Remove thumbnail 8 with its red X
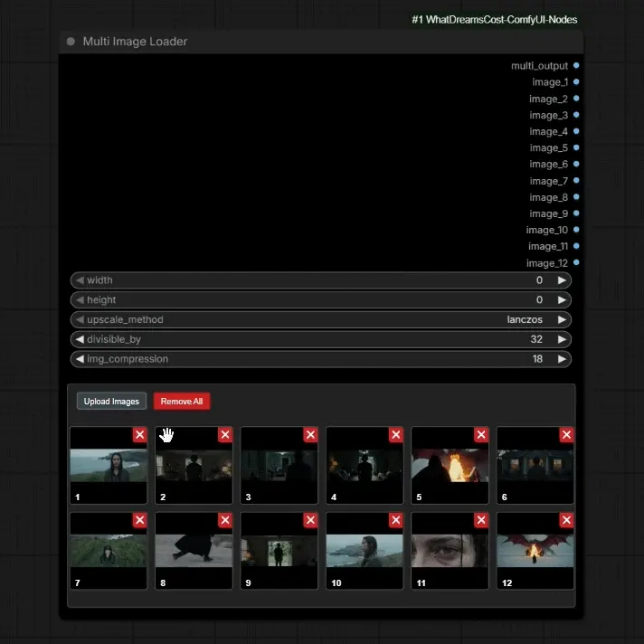 tap(225, 520)
